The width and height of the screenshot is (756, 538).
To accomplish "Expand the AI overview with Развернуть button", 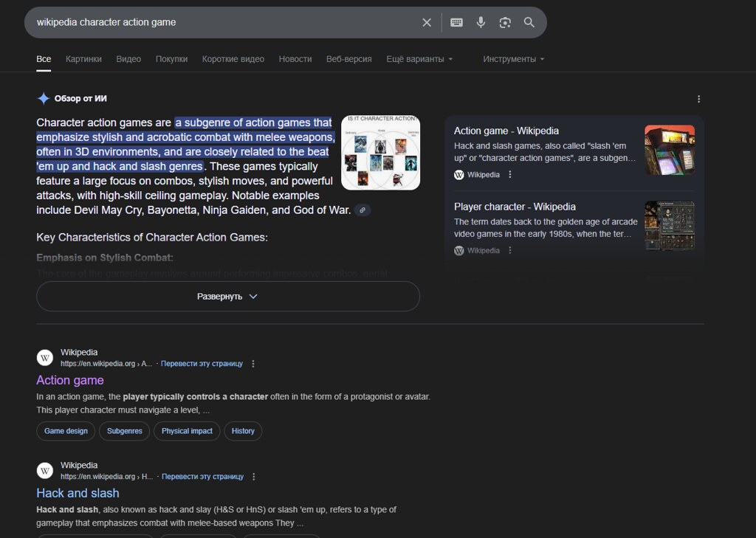I will pyautogui.click(x=228, y=296).
